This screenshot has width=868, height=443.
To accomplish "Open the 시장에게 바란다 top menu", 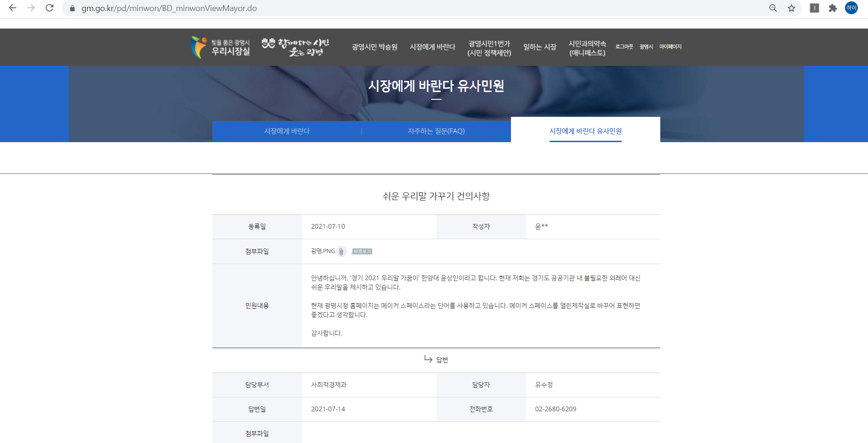I will (x=432, y=47).
